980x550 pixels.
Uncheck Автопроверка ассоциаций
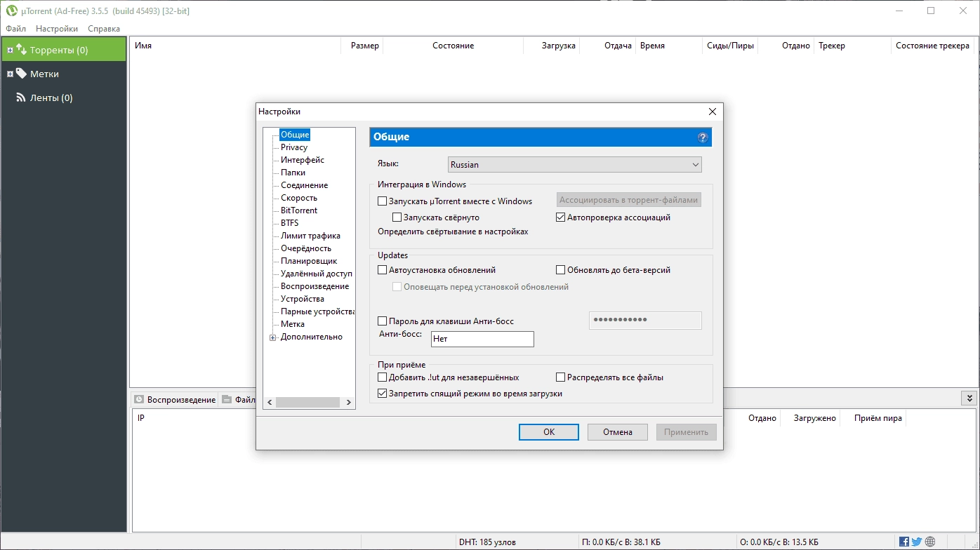(x=561, y=217)
